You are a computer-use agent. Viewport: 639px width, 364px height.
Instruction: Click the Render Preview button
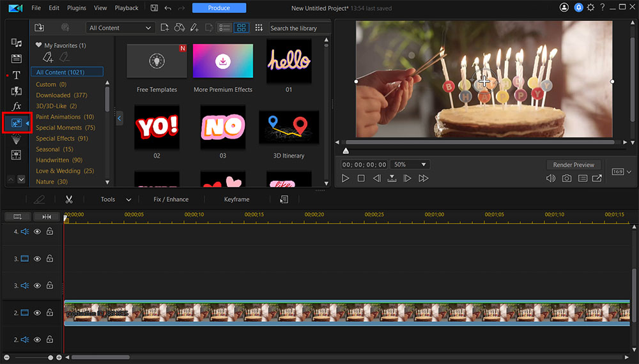(573, 165)
